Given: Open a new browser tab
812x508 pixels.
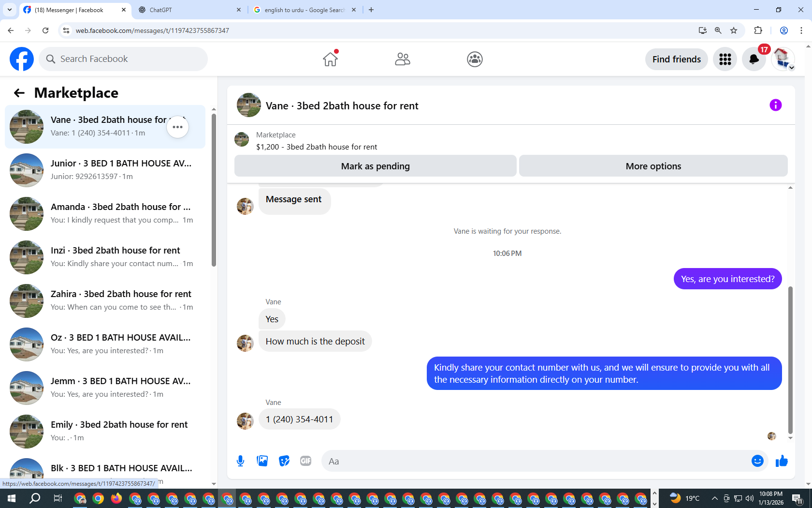Looking at the screenshot, I should (x=371, y=10).
